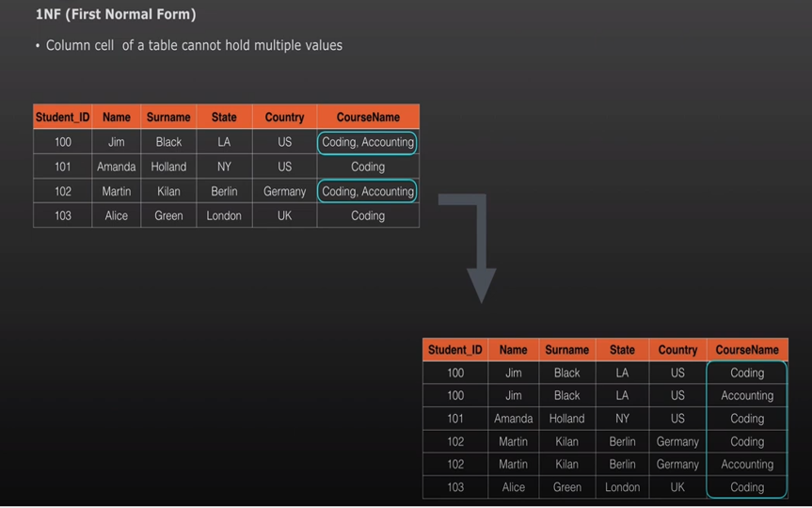Click 'Germany' in the upper table
The image size is (812, 508).
(284, 192)
